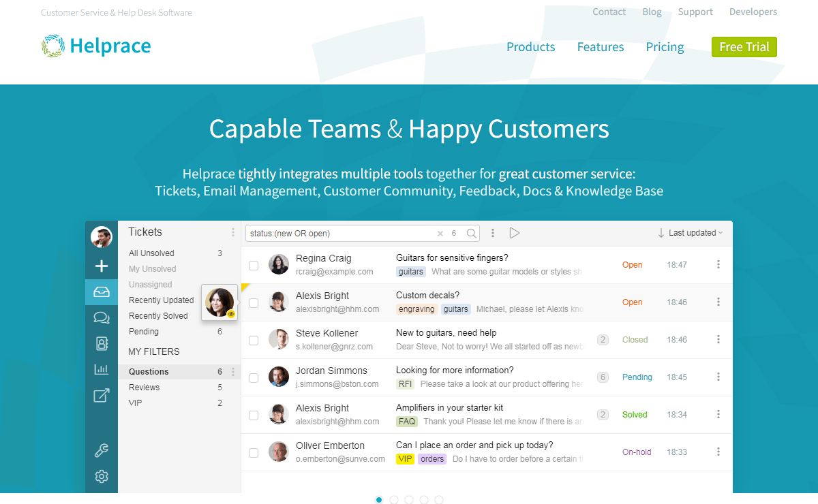Click the Free Trial button
Image resolution: width=818 pixels, height=504 pixels.
pos(744,47)
